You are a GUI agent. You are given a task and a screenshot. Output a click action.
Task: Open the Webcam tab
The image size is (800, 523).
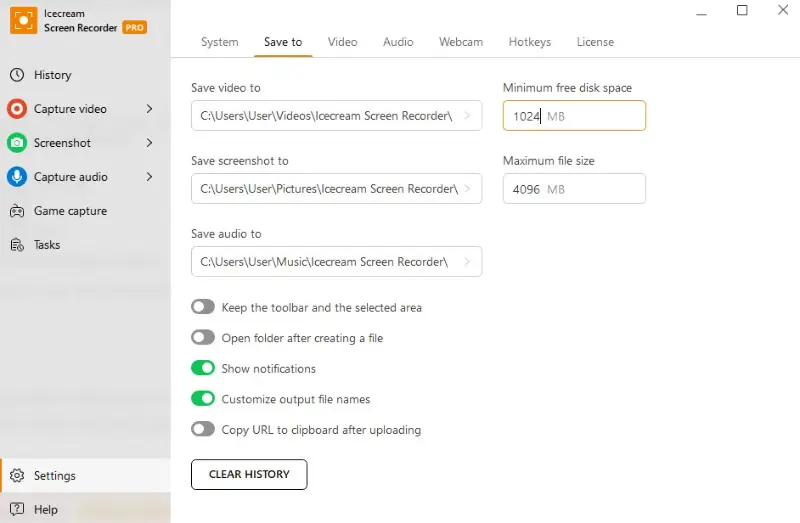pos(461,42)
